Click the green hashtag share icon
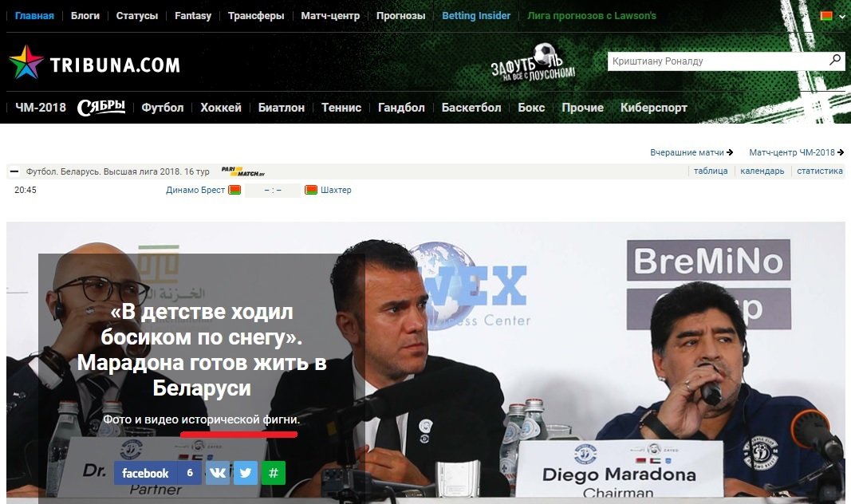The width and height of the screenshot is (851, 504). coord(274,473)
